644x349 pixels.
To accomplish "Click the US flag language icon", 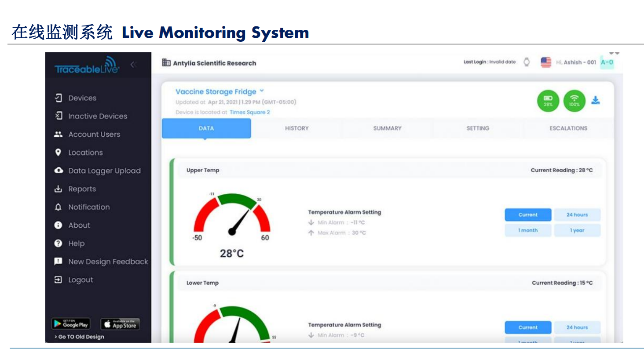I will click(x=546, y=62).
